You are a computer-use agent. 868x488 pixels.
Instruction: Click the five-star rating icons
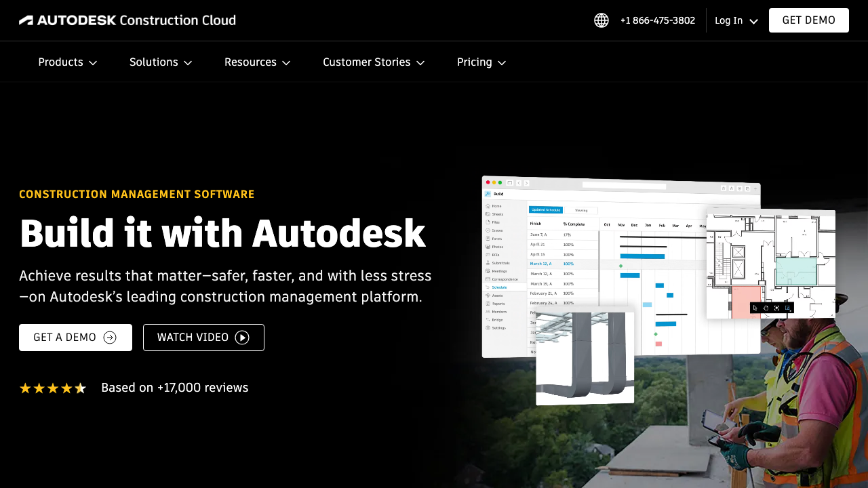tap(53, 388)
